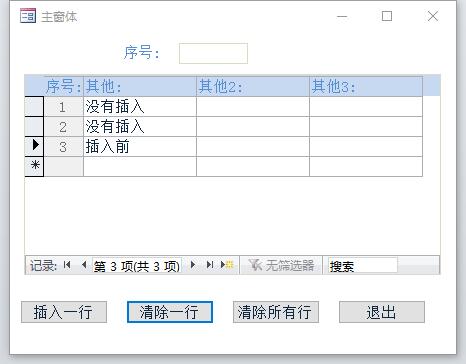Create new blank record icon

point(227,265)
